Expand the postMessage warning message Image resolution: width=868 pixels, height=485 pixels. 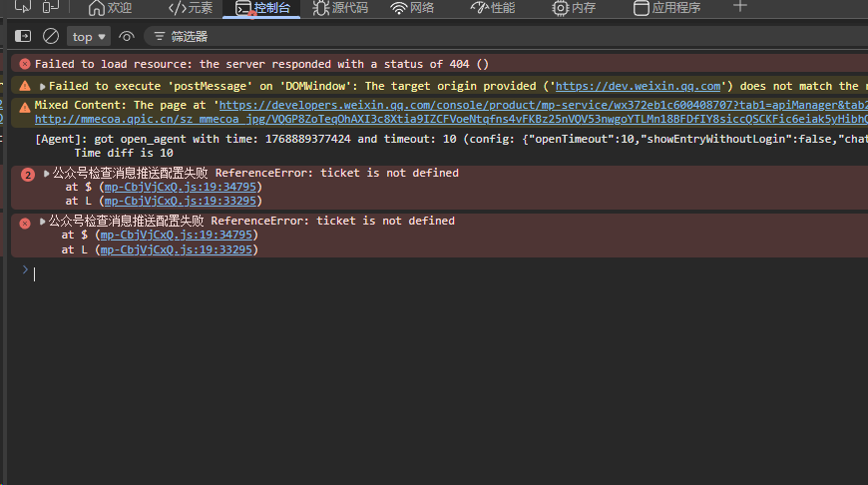[42, 87]
